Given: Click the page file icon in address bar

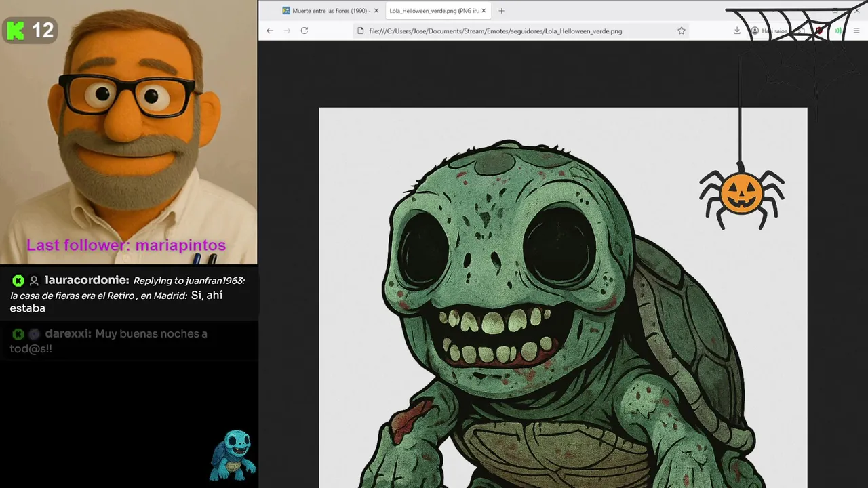Looking at the screenshot, I should point(361,30).
